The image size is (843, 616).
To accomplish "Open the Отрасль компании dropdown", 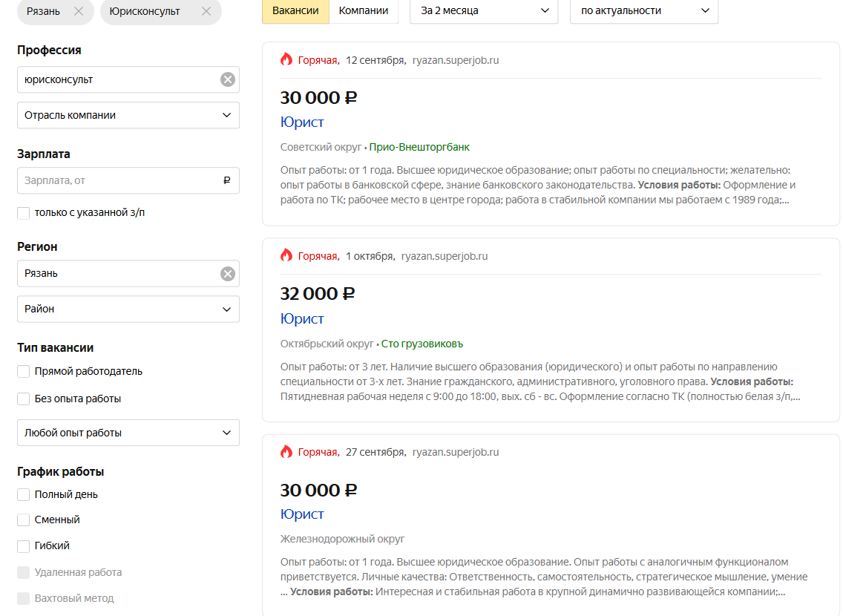I will [128, 115].
